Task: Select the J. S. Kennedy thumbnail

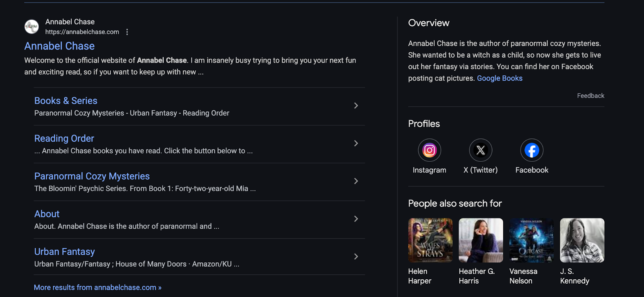Action: (582, 240)
